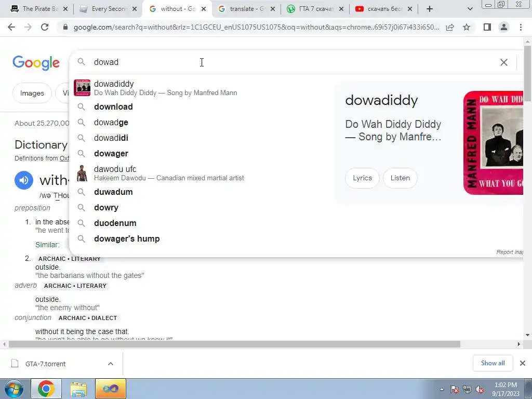Close the downloads bar

523,363
